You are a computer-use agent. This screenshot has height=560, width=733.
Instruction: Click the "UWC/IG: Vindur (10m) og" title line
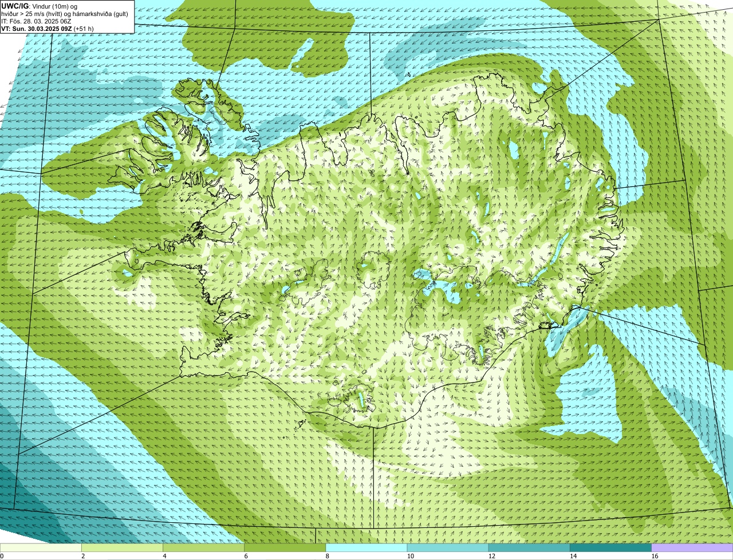40,6
